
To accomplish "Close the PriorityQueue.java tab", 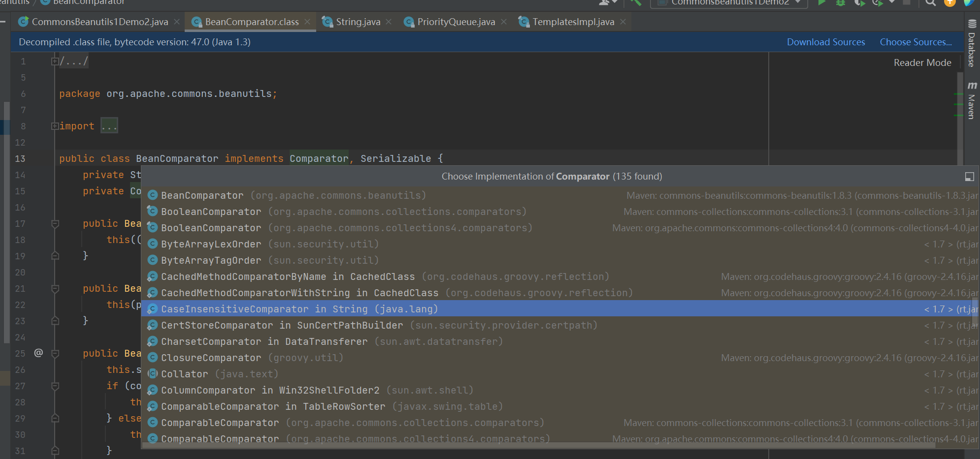I will click(504, 22).
